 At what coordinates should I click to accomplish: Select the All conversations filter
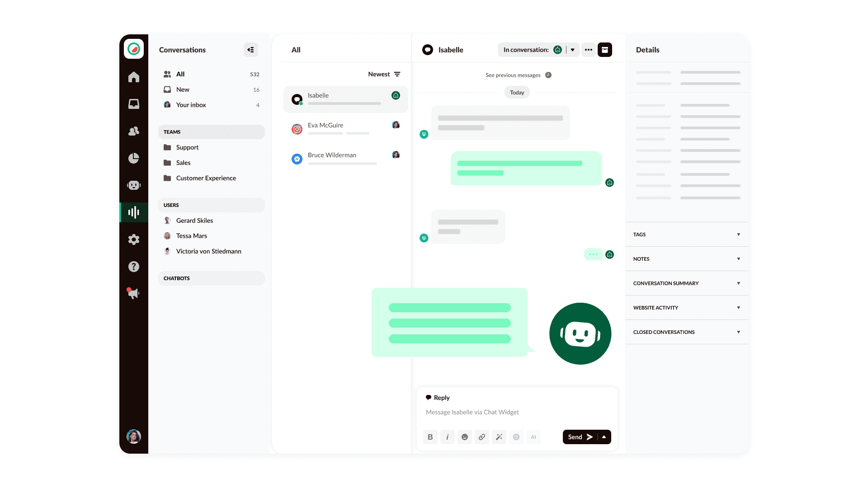(x=211, y=74)
